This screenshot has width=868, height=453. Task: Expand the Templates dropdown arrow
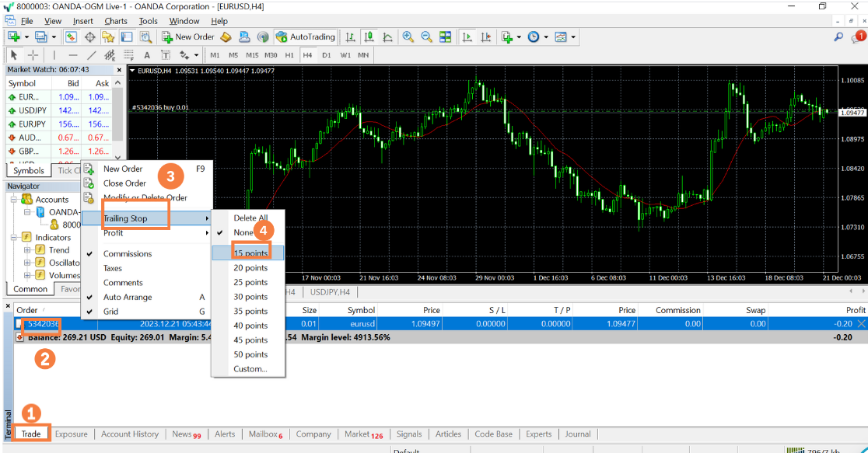tap(573, 37)
